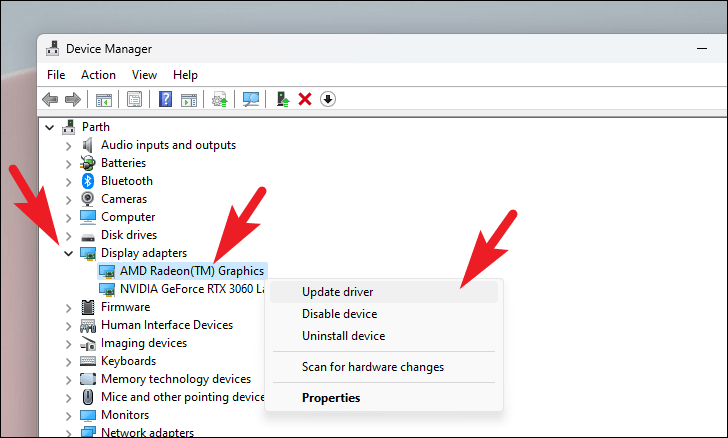The image size is (728, 438).
Task: Click the Scan for hardware changes toolbar icon
Action: click(251, 99)
